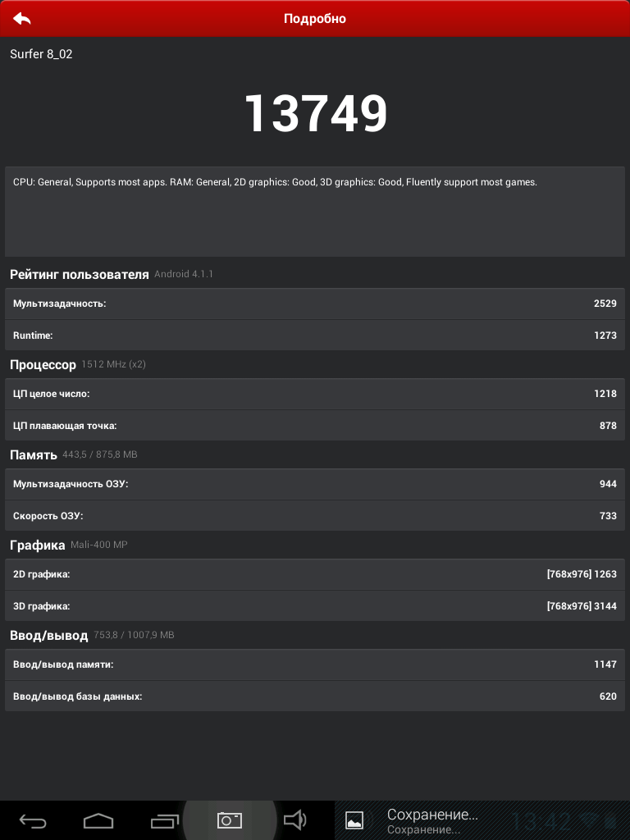Select Скорость ОЗУ row

click(315, 515)
